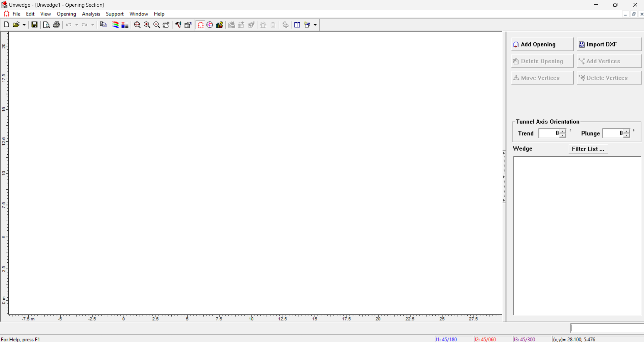Click the J2: 45/060 status entry
Image resolution: width=644 pixels, height=342 pixels.
click(485, 339)
